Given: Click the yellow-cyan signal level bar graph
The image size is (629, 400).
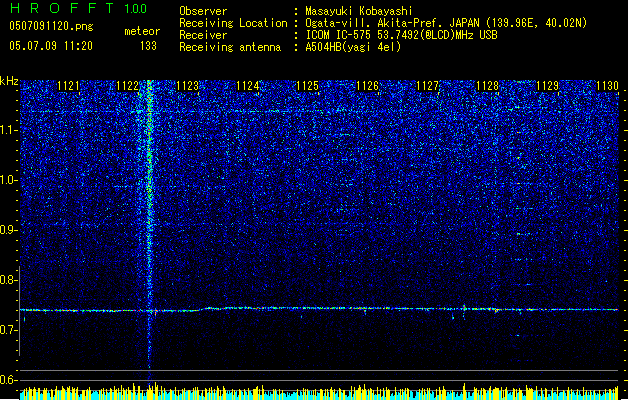Looking at the screenshot, I should pyautogui.click(x=319, y=393).
